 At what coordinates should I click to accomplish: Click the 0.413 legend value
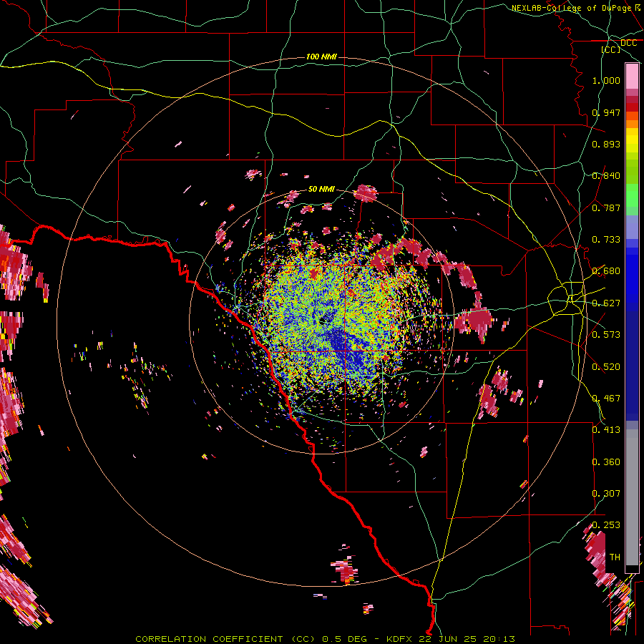pyautogui.click(x=606, y=430)
